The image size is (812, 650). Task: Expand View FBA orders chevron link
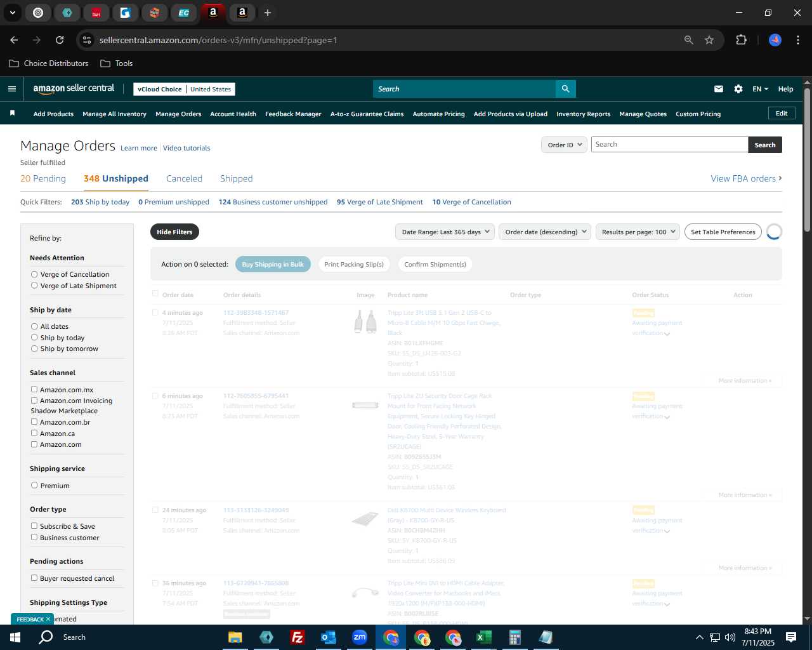coord(746,178)
